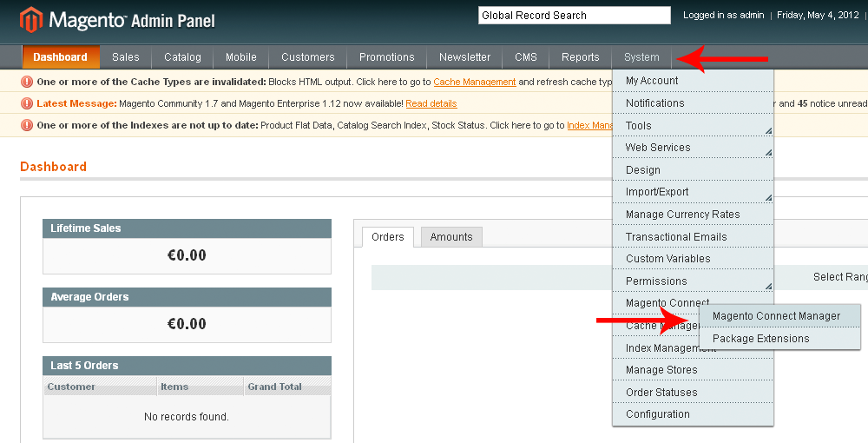
Task: Open Manage Currency Rates
Action: [x=693, y=215]
